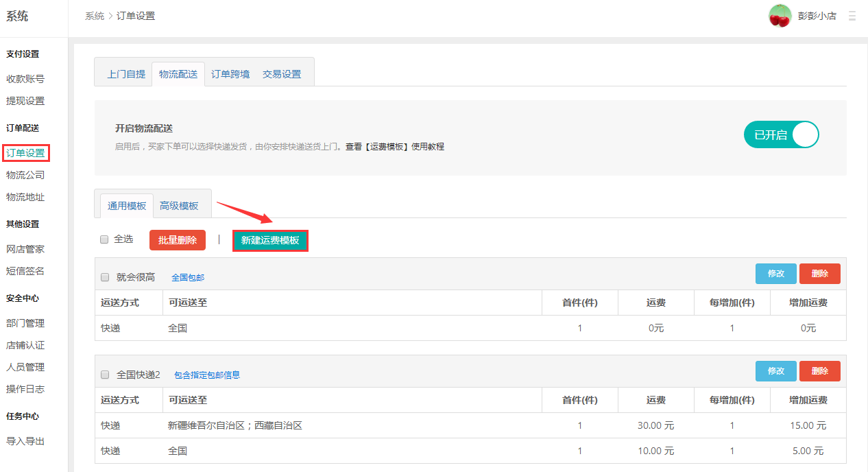
Task: Go to 收款账号 in the sidebar
Action: point(25,79)
